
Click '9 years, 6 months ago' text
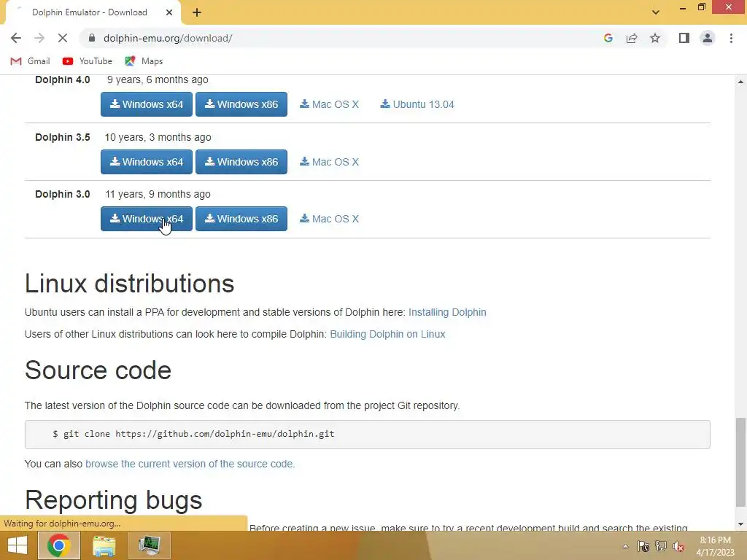[158, 79]
